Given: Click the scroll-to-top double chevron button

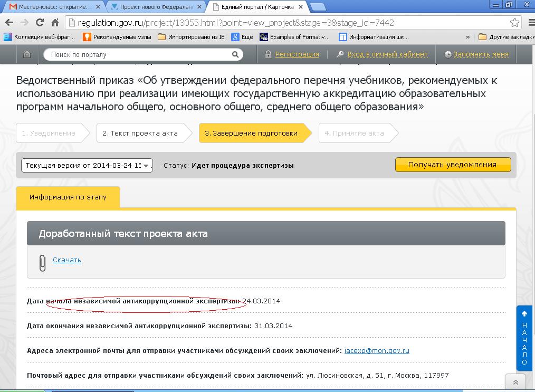Looking at the screenshot, I should point(515,383).
